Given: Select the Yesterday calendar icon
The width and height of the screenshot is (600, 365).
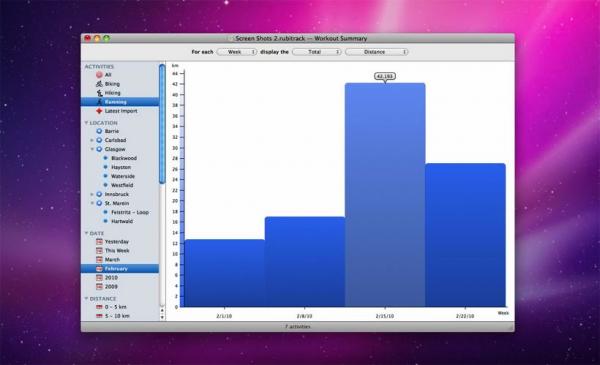Looking at the screenshot, I should [99, 242].
